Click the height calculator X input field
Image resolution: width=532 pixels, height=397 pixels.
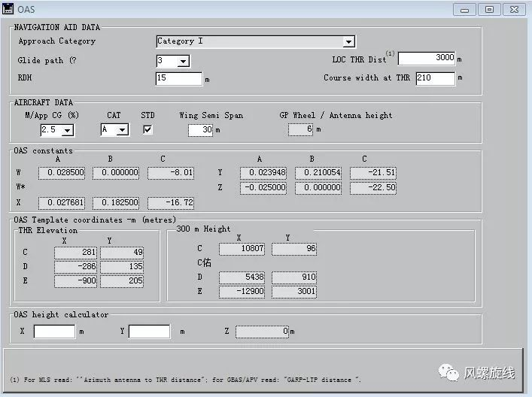coord(54,332)
